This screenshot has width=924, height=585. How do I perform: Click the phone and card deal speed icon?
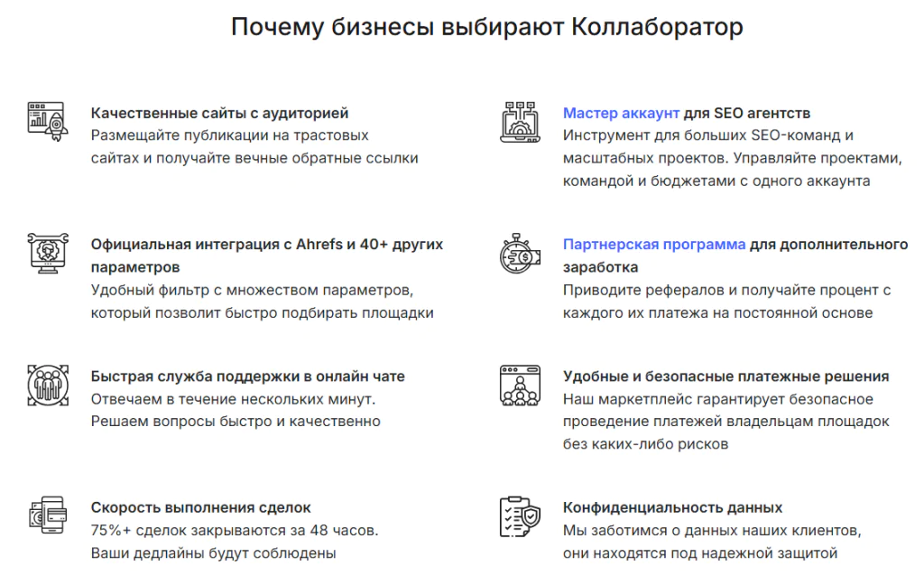44,515
